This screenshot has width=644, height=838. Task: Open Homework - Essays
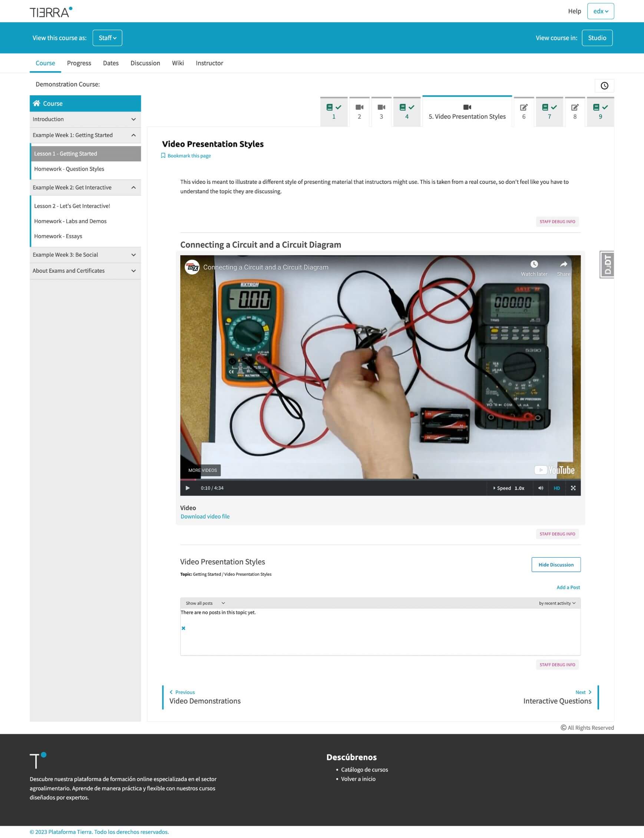(58, 236)
